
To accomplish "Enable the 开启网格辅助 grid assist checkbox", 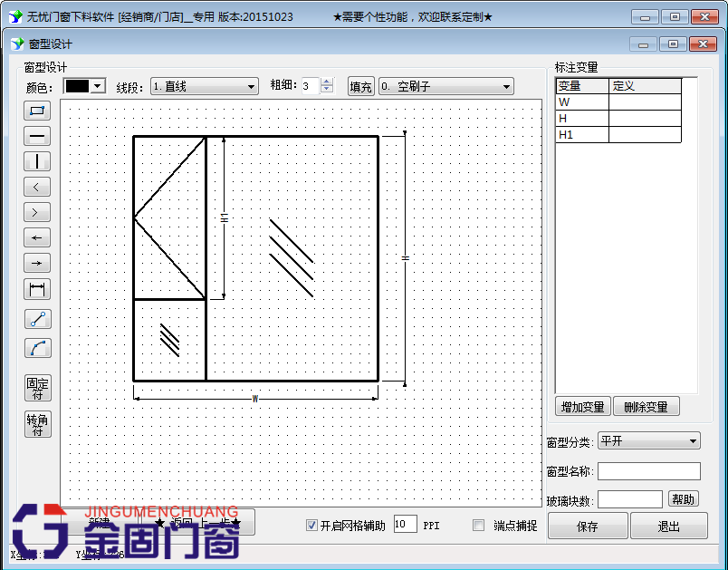I will [x=311, y=525].
